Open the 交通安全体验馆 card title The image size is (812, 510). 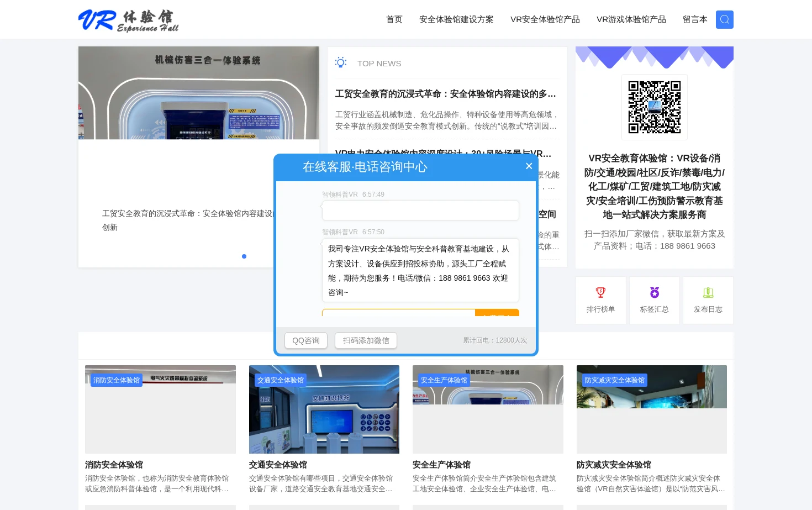tap(278, 465)
